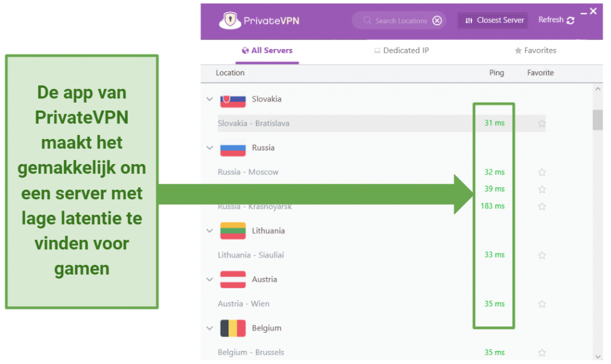611x364 pixels.
Task: Open the Favorites tab
Action: pos(535,50)
